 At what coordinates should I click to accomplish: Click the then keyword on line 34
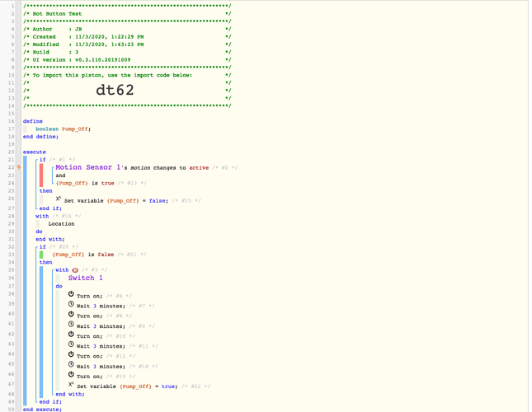(x=46, y=262)
